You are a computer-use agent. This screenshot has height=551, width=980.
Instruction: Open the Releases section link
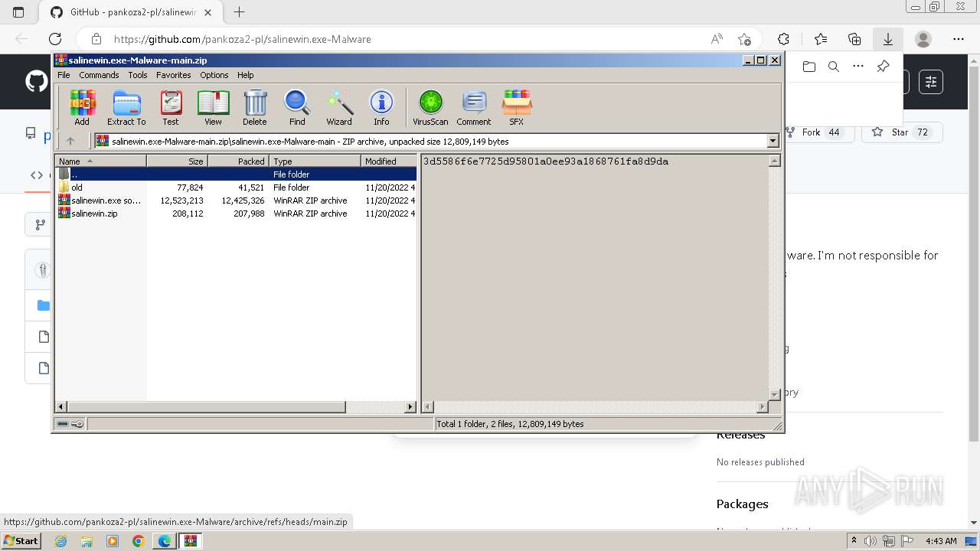pos(740,435)
